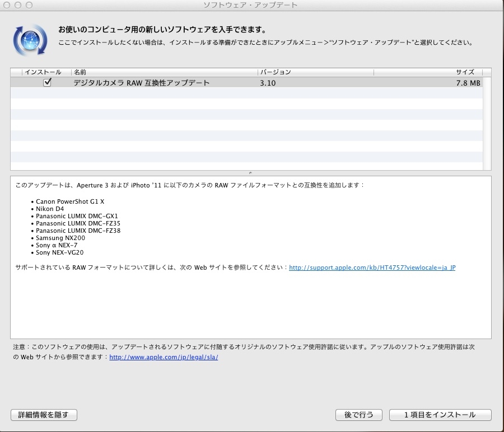Click the Panasonic LUMIX DMC-FZ38 entry
Image resolution: width=504 pixels, height=432 pixels.
click(78, 231)
